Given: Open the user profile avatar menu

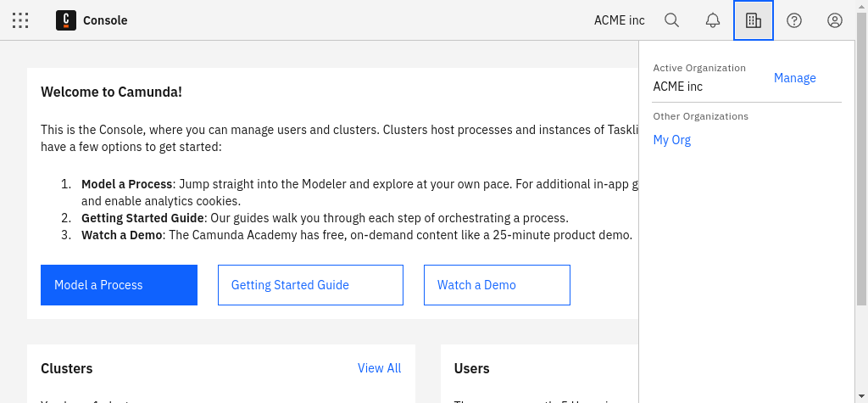Looking at the screenshot, I should tap(835, 20).
